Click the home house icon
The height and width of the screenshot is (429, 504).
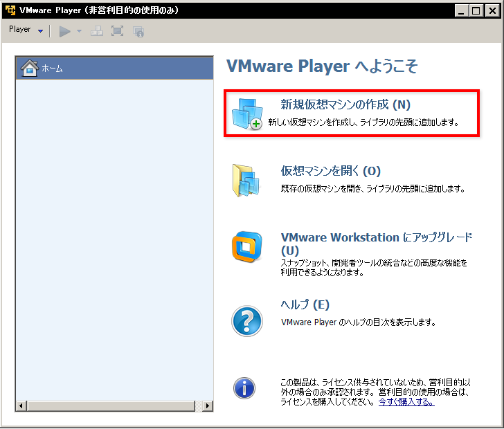pos(30,68)
